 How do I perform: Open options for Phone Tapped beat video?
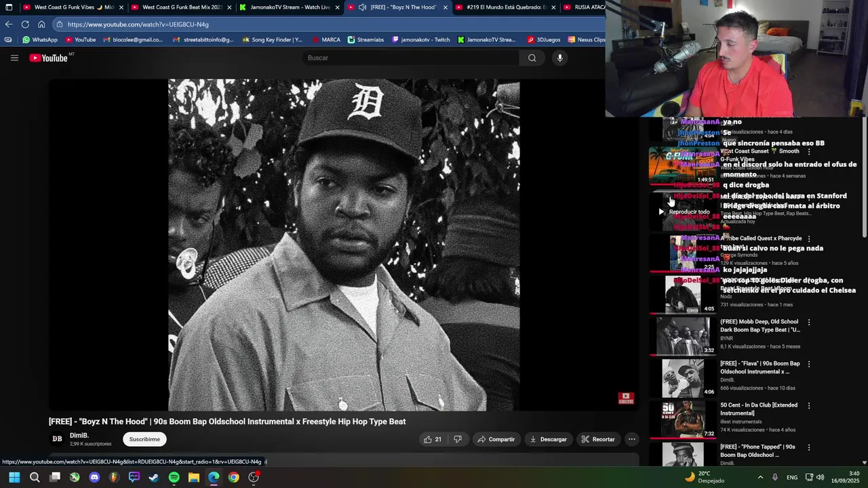coord(808,447)
